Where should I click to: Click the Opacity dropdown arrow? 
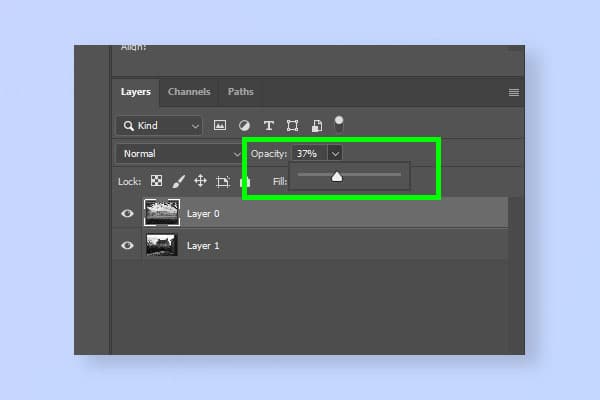(x=335, y=154)
